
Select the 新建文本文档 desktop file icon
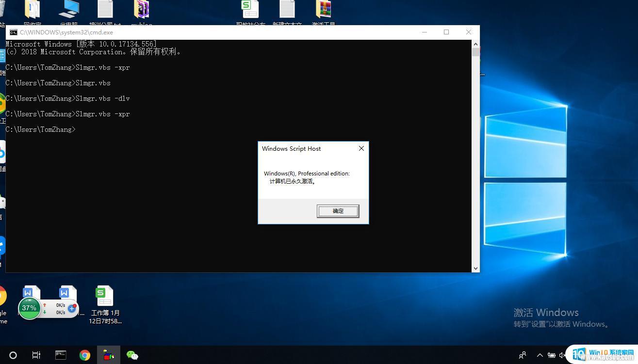[287, 13]
